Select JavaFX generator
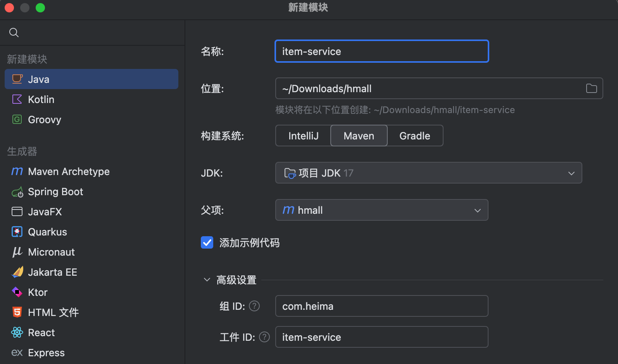The height and width of the screenshot is (364, 618). [x=91, y=211]
